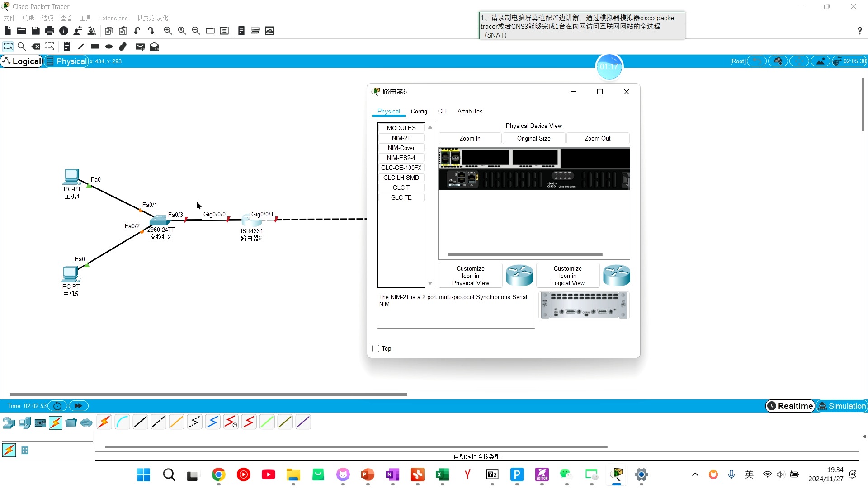The height and width of the screenshot is (488, 868).
Task: Choose the copper straight-through cable
Action: click(141, 422)
